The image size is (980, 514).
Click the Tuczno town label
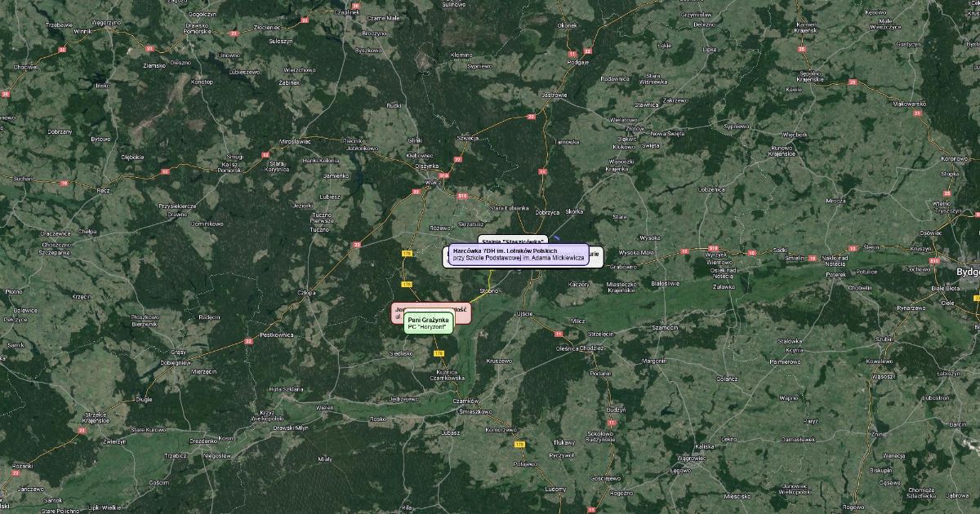318,229
